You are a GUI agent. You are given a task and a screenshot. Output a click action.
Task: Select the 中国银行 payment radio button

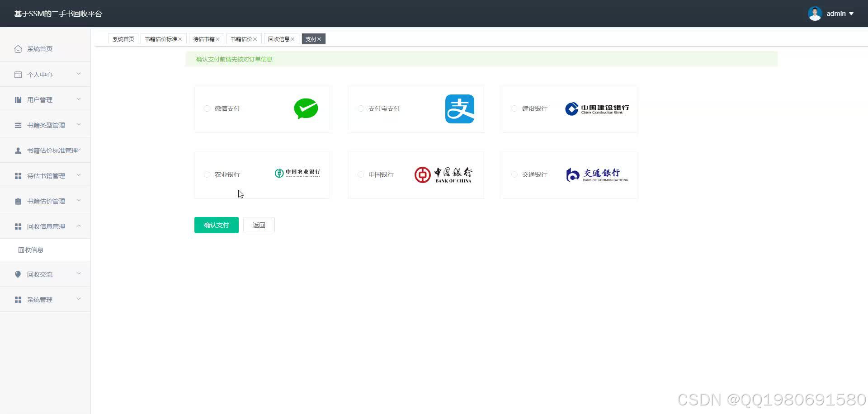tap(361, 174)
